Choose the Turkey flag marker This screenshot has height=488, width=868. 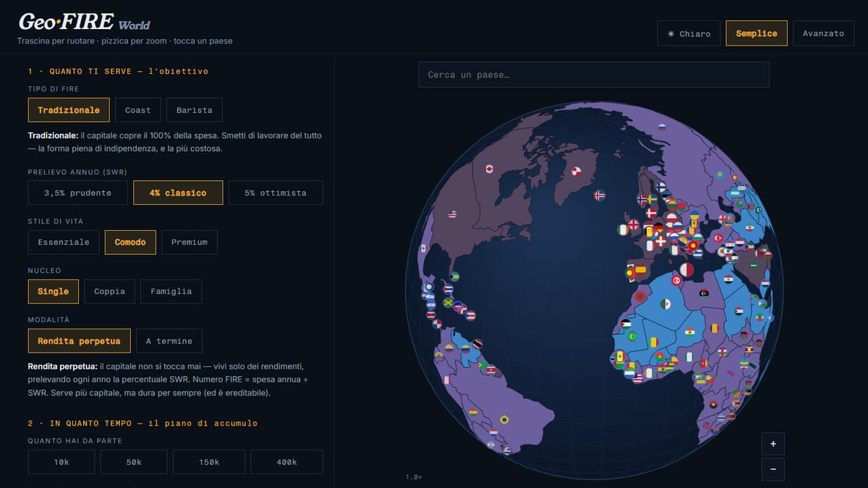(718, 238)
